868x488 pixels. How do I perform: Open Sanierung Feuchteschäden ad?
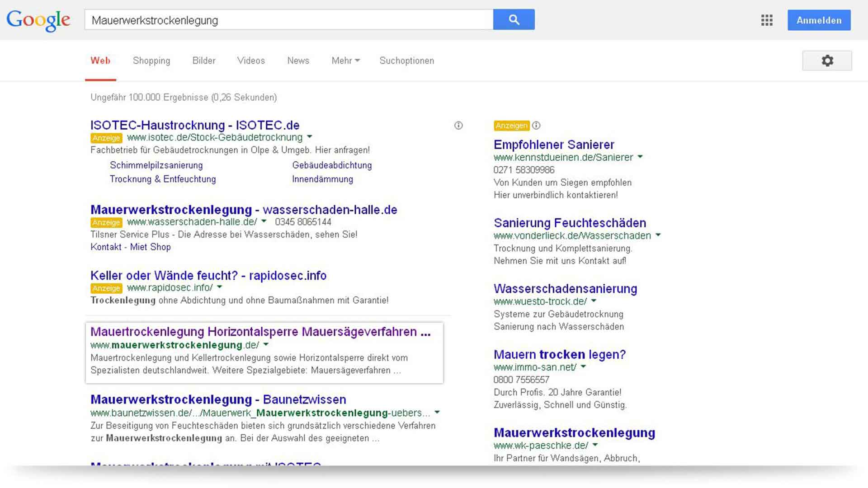[x=570, y=223]
